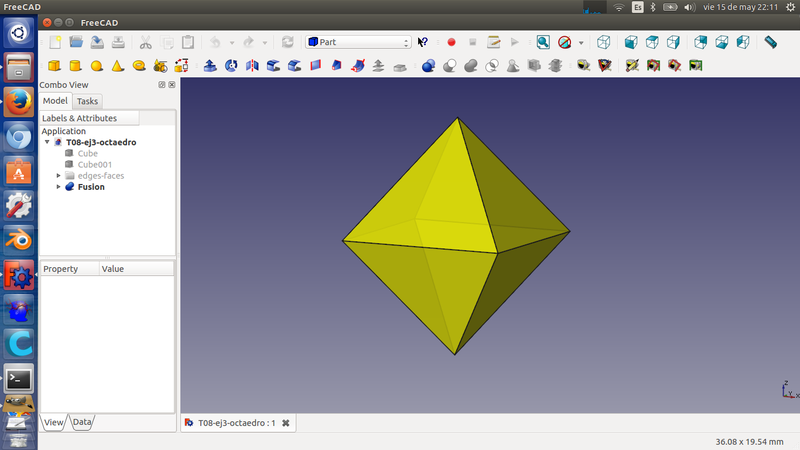The image size is (800, 450).
Task: Expand the edges-faces folder
Action: pos(59,176)
